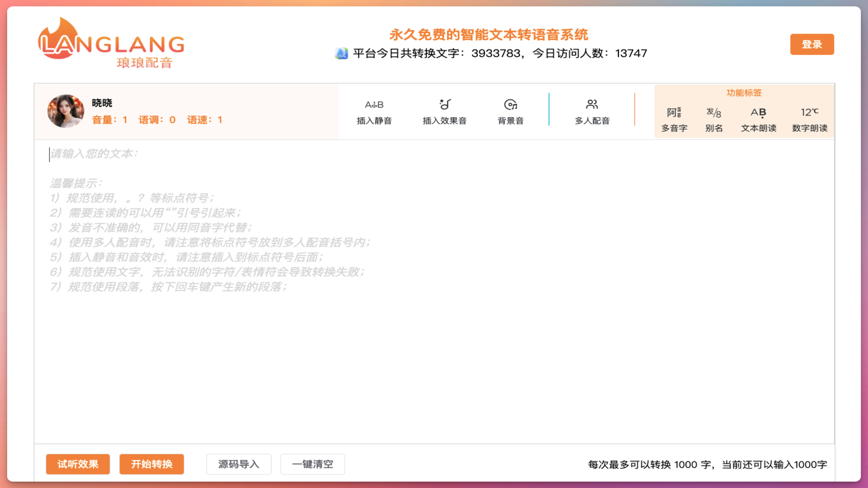Screen dimensions: 868x488
Task: Open the 插入效果音 sound effect tool
Action: coord(444,111)
